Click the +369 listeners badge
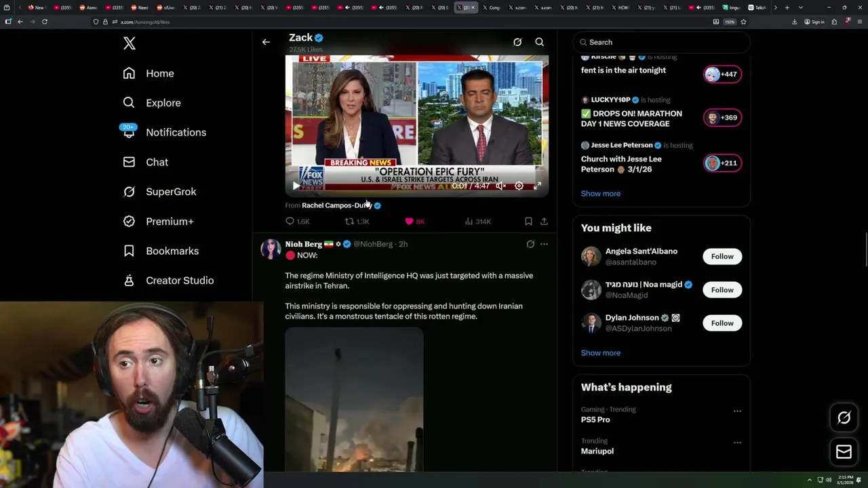This screenshot has height=488, width=868. 723,118
